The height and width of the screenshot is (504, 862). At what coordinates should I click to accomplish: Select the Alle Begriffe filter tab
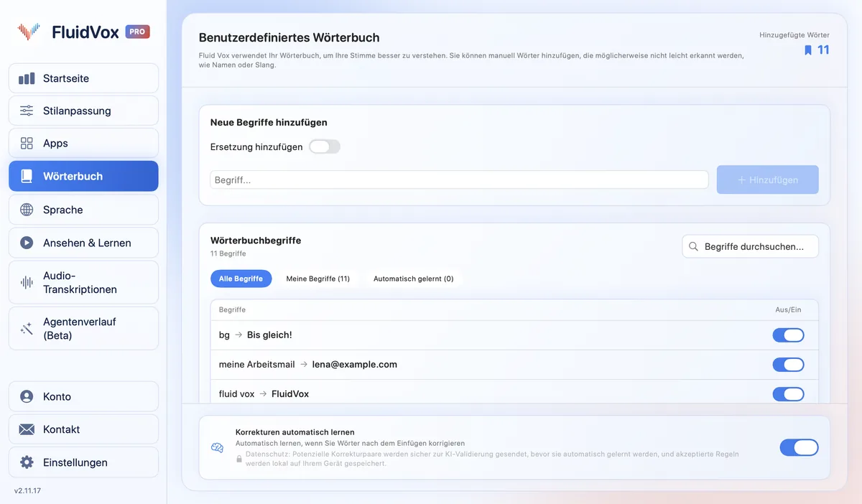click(x=241, y=279)
